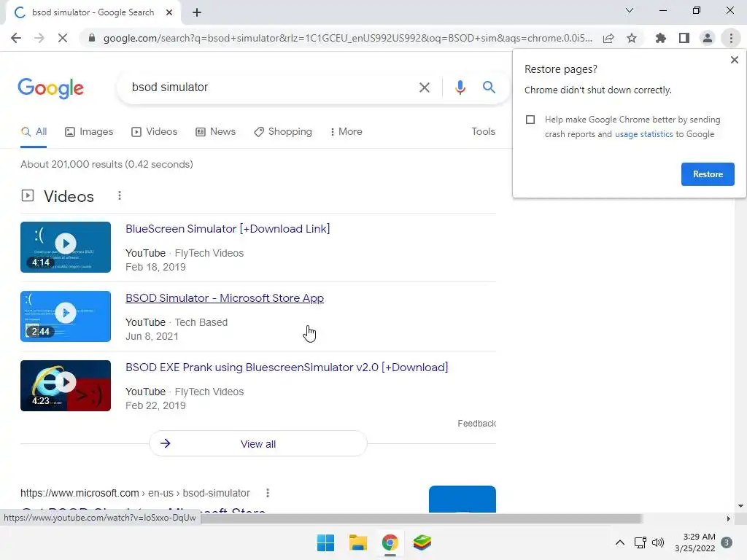Viewport: 747px width, 560px height.
Task: Click the microsoft.com bsod-simulator URL
Action: point(135,493)
